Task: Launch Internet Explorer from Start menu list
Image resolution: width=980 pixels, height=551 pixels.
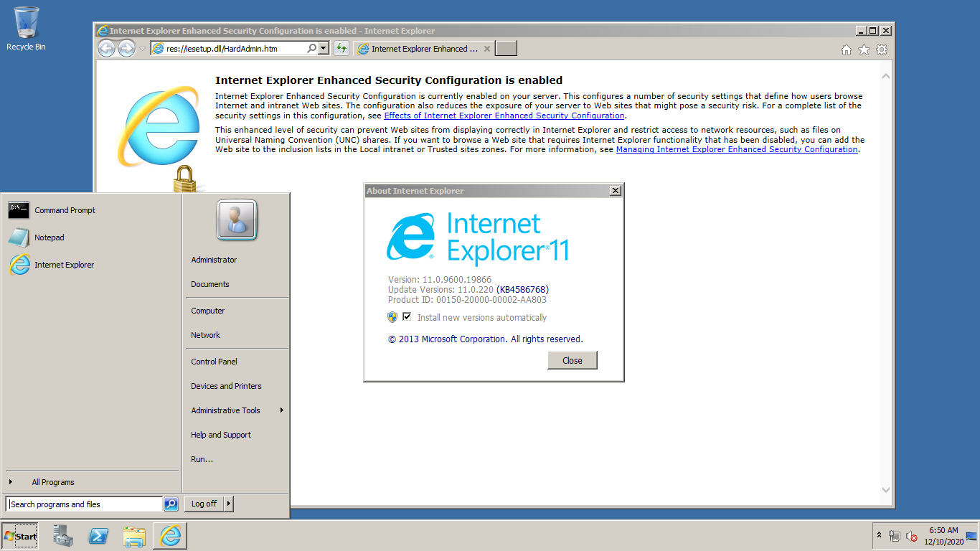Action: 92,265
